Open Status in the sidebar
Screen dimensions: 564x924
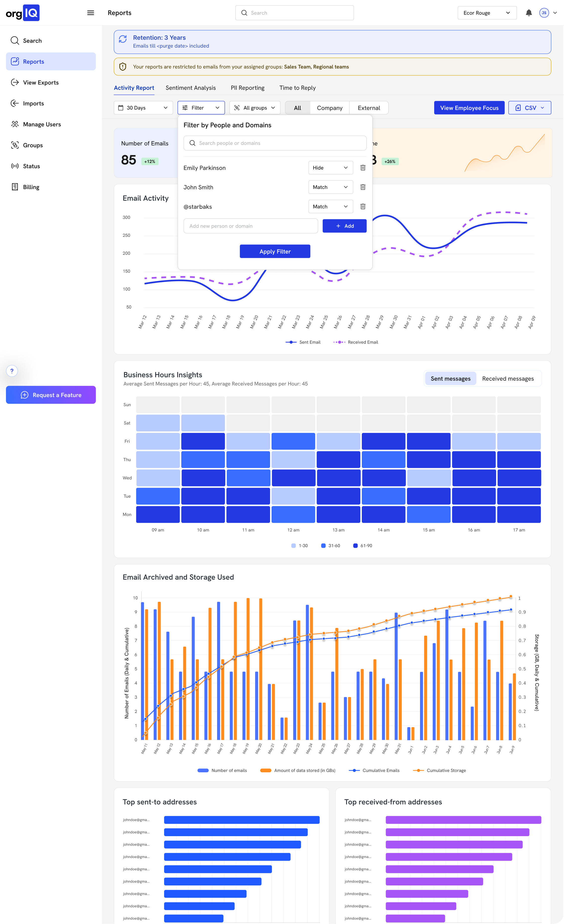click(x=31, y=166)
